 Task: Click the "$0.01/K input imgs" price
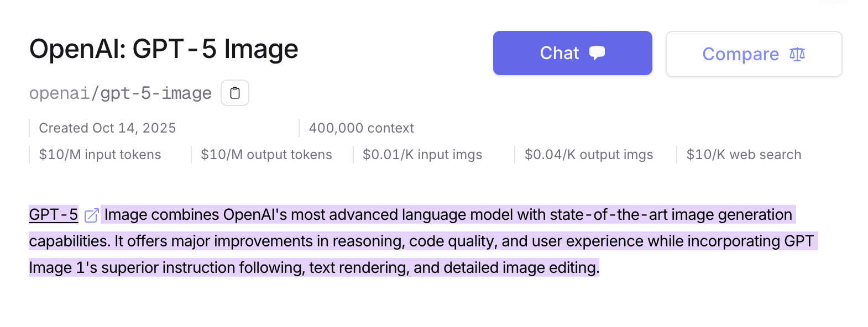pyautogui.click(x=422, y=155)
